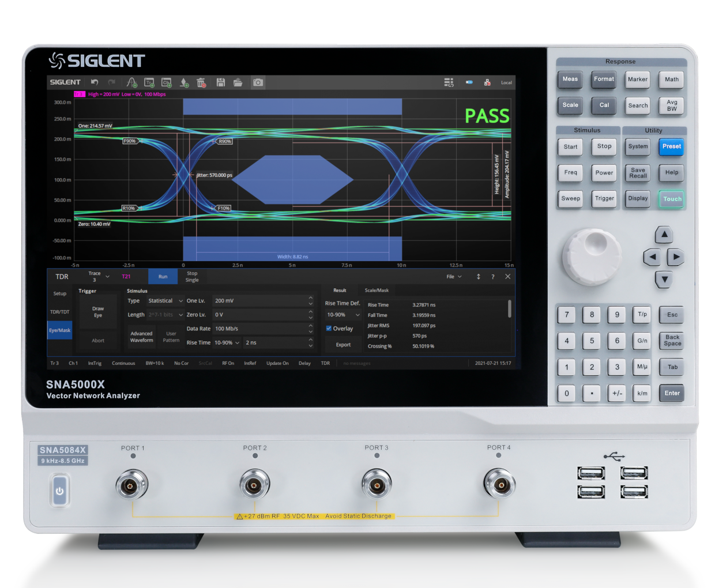Click the help question mark in TDR panel

pyautogui.click(x=492, y=277)
